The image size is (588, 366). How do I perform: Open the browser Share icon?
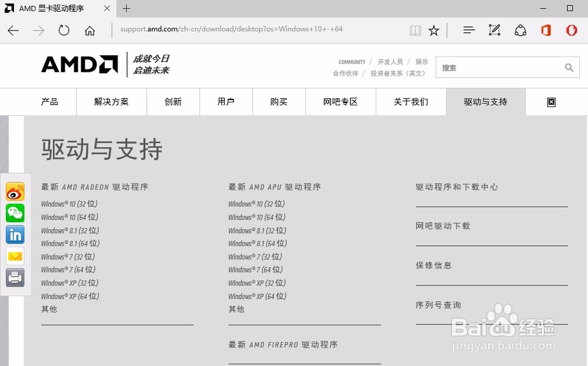[520, 30]
